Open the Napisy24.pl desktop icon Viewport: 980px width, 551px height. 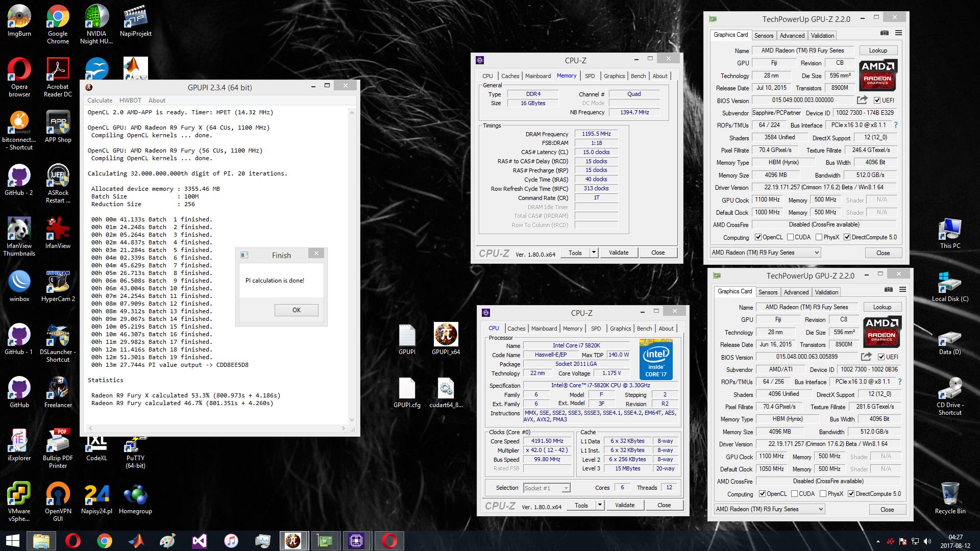click(96, 499)
